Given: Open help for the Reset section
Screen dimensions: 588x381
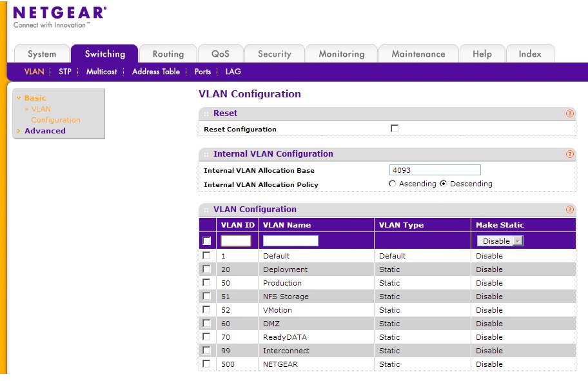Looking at the screenshot, I should (569, 113).
